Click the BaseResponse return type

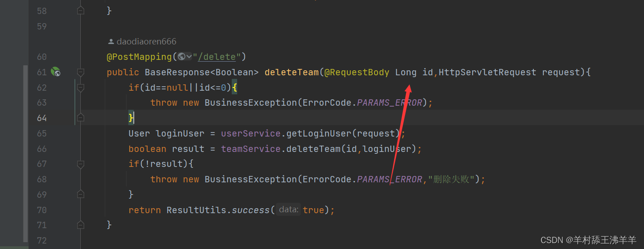tap(177, 72)
